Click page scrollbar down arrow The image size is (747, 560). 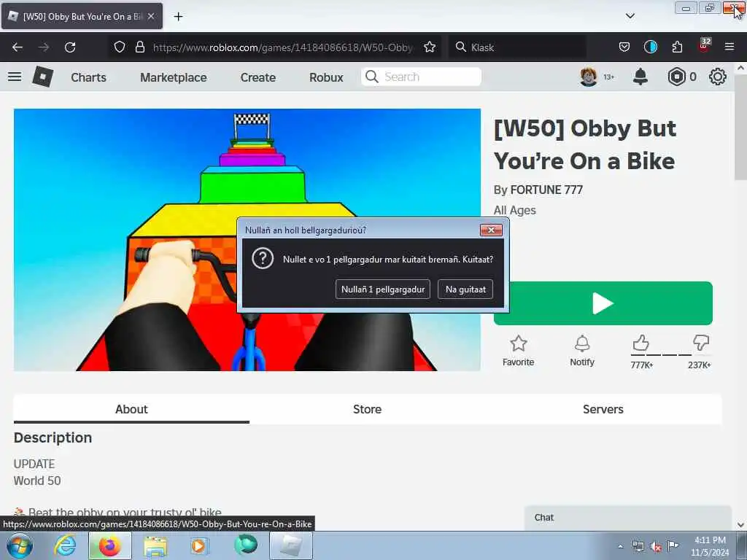pyautogui.click(x=740, y=525)
